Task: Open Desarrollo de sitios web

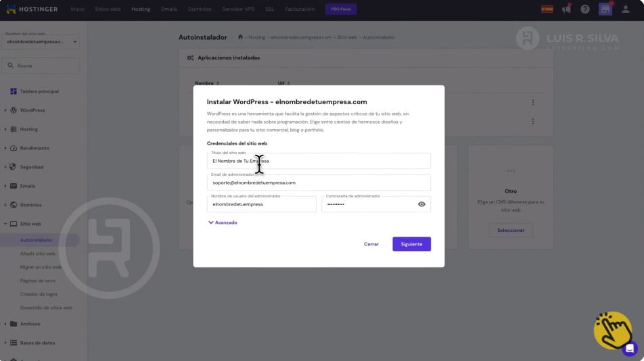Action: [46, 308]
